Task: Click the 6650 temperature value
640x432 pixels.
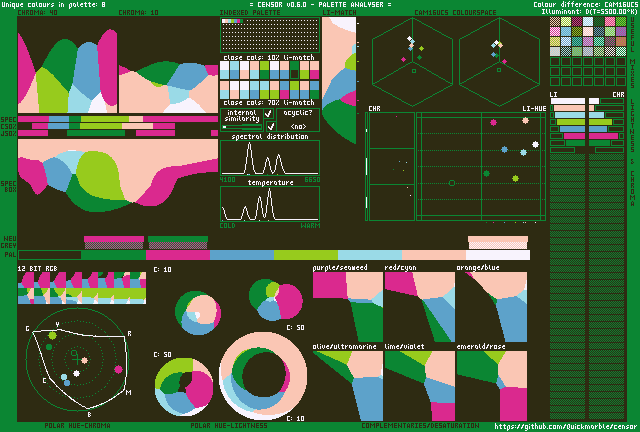Action: click(x=312, y=180)
